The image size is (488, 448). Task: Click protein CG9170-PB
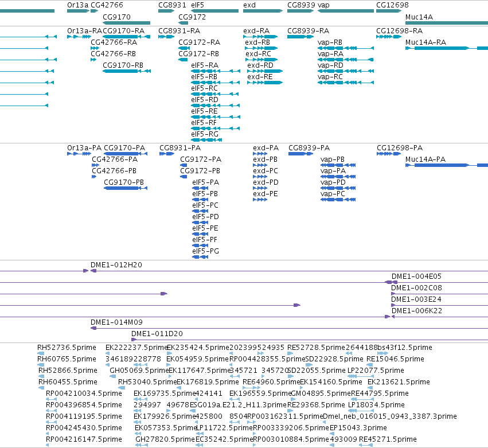point(126,188)
